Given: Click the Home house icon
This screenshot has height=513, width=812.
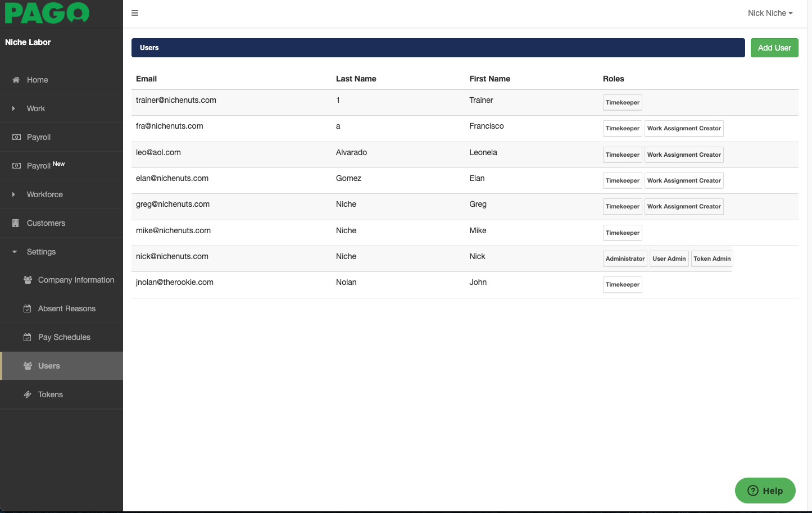Looking at the screenshot, I should [16, 80].
